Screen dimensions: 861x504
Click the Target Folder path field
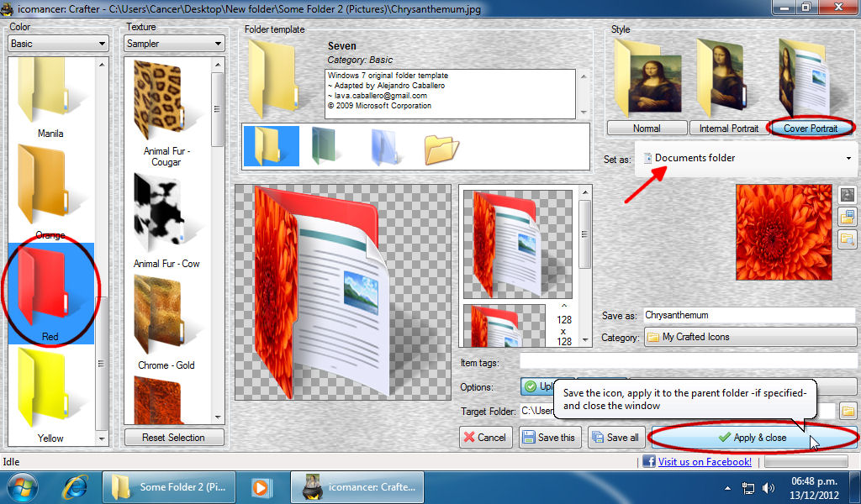point(677,411)
